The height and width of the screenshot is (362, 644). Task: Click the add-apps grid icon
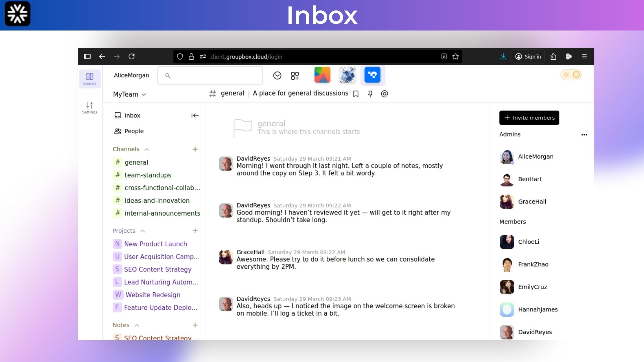pos(295,76)
